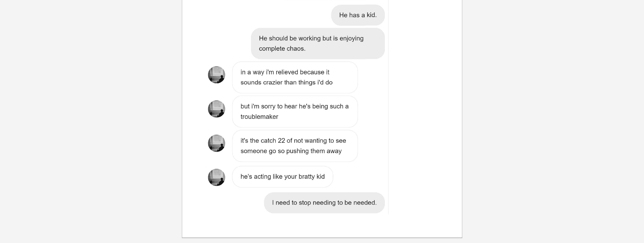
Task: Click avatar beside 'in a way i'm relieved' message
Action: coord(217,75)
